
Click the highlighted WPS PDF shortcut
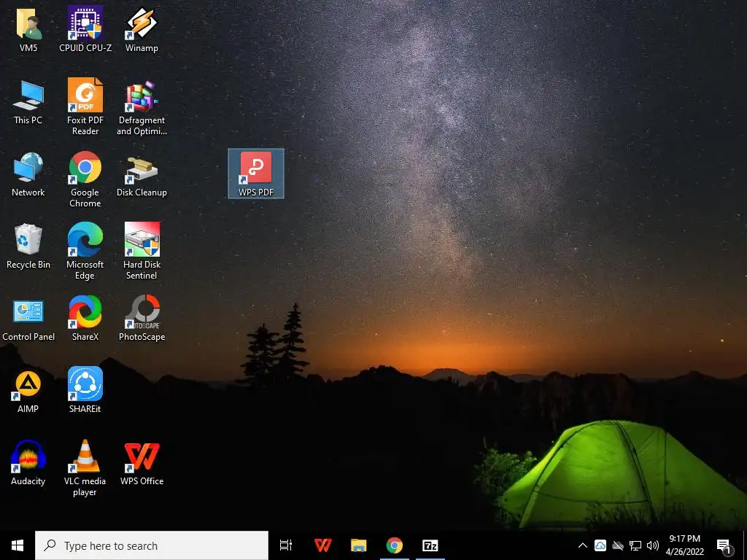(x=256, y=174)
